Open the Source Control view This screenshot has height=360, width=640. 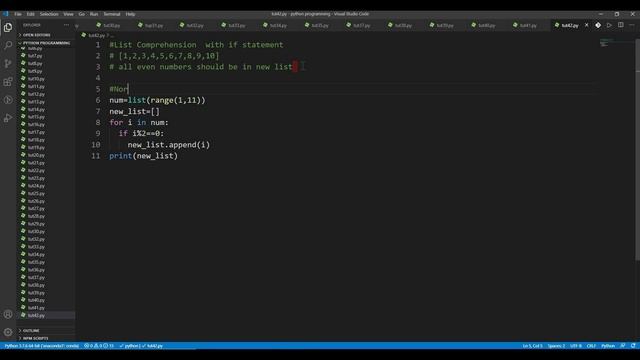[x=8, y=63]
